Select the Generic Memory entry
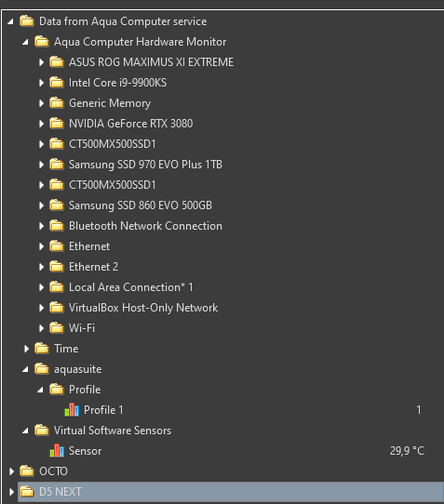Screen dimensions: 444x504 [x=110, y=103]
